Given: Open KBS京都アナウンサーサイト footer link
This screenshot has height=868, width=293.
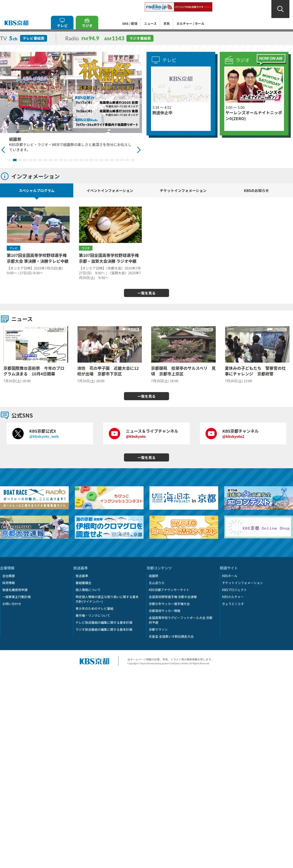Looking at the screenshot, I should 169,590.
